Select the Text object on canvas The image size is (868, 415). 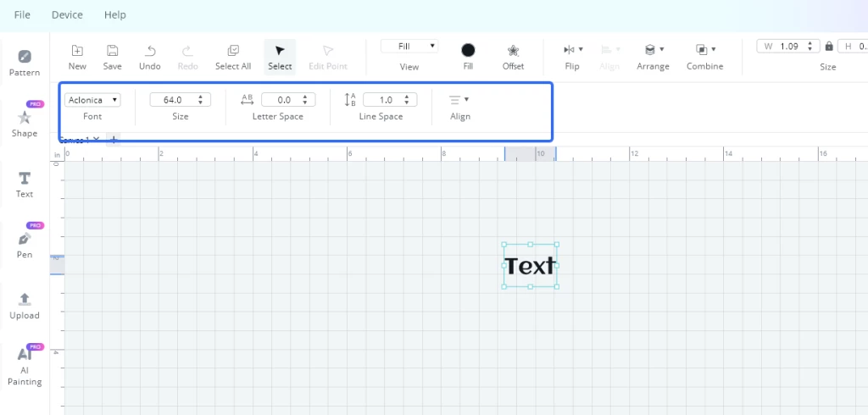pos(530,266)
